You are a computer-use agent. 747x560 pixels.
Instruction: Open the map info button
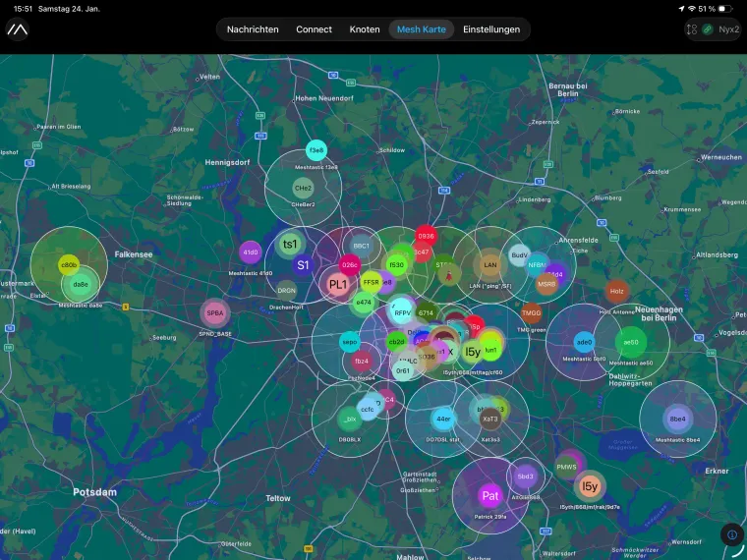[x=731, y=534]
